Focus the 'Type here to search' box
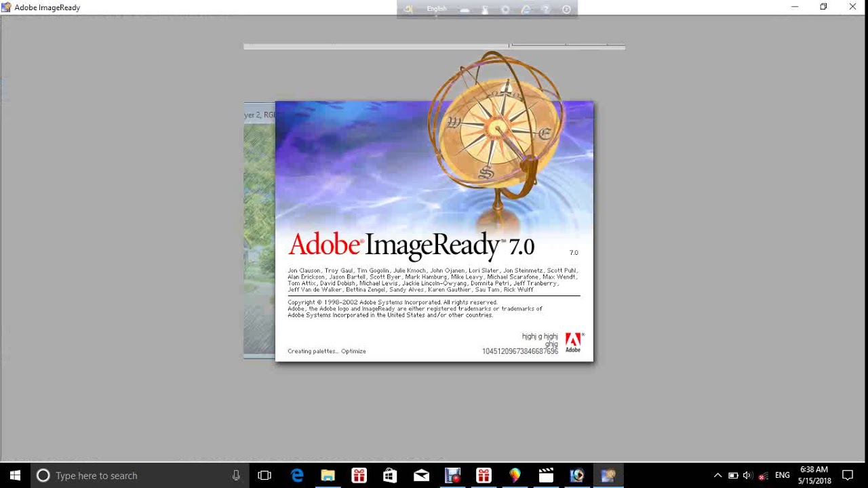The image size is (868, 488). [x=140, y=475]
